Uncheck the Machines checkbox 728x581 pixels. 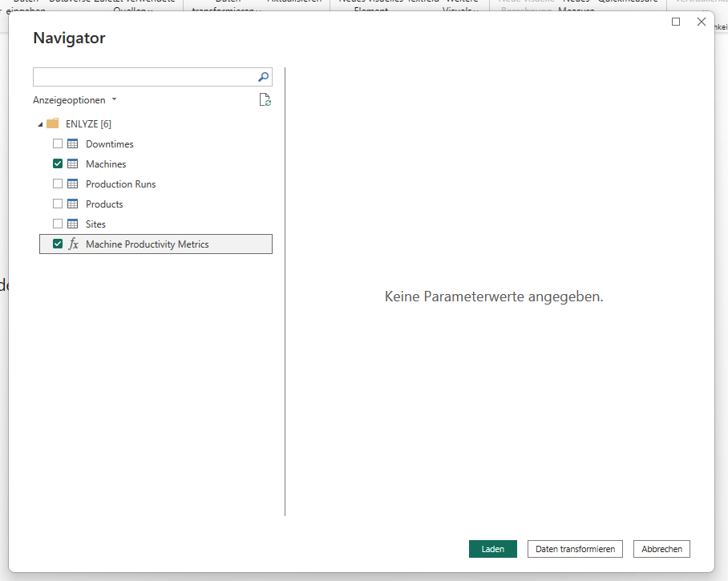click(58, 164)
